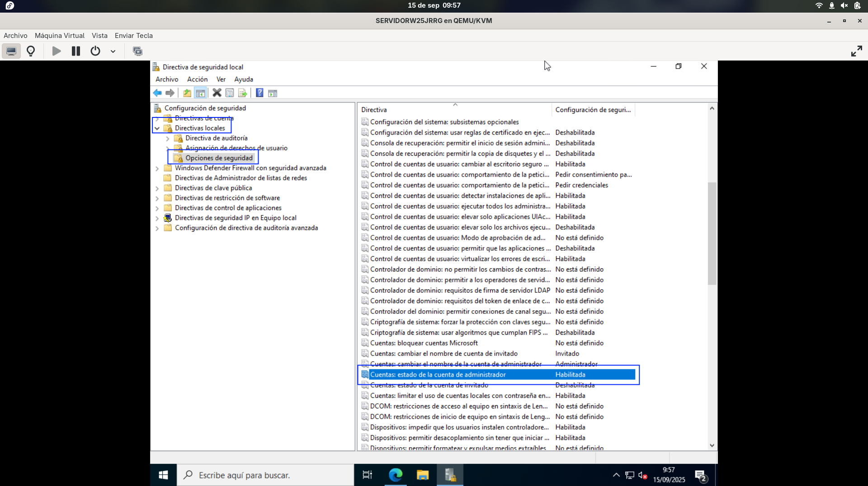Open the Enviar Tecla menu
This screenshot has width=868, height=486.
pyautogui.click(x=134, y=35)
